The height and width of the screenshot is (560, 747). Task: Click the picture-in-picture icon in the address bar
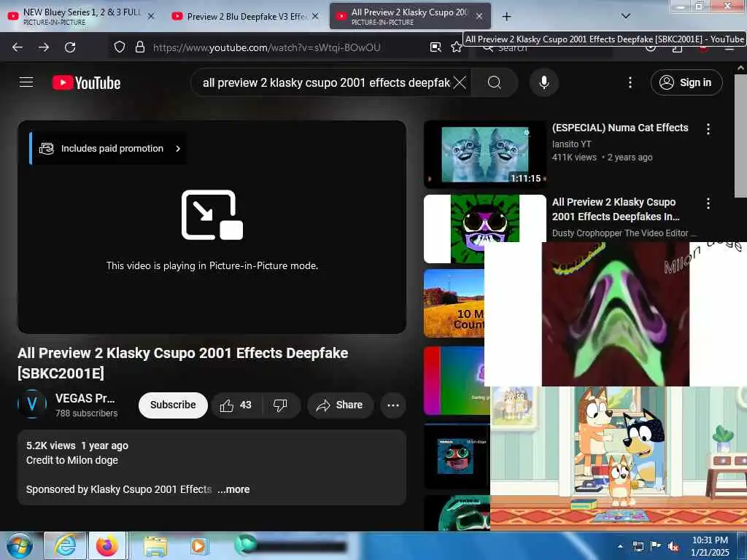(436, 47)
